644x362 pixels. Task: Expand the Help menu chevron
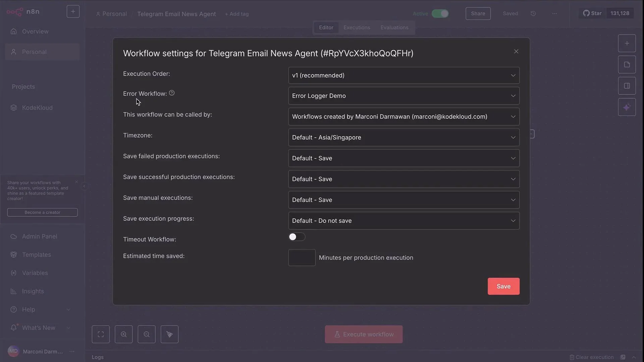pyautogui.click(x=68, y=309)
